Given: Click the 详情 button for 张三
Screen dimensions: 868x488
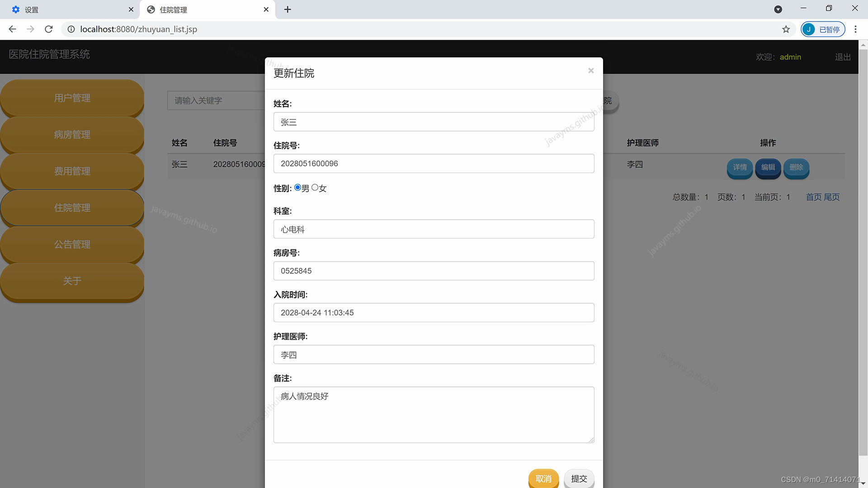Looking at the screenshot, I should pos(740,168).
